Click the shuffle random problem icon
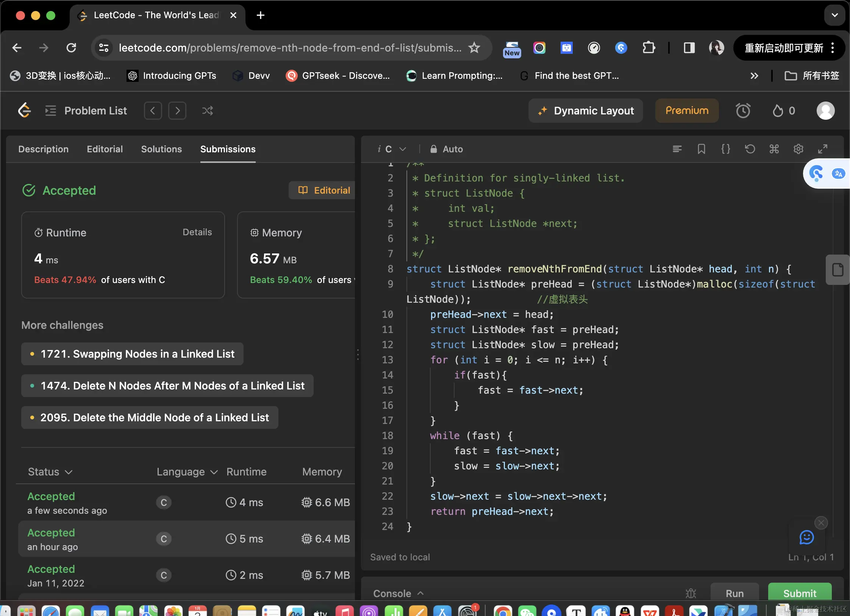850x616 pixels. (207, 111)
